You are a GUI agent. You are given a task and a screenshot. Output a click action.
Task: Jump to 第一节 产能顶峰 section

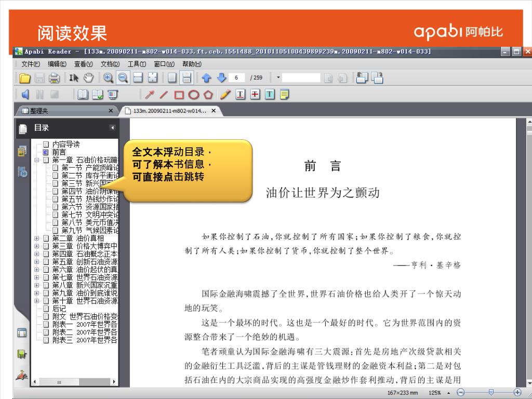pyautogui.click(x=90, y=168)
